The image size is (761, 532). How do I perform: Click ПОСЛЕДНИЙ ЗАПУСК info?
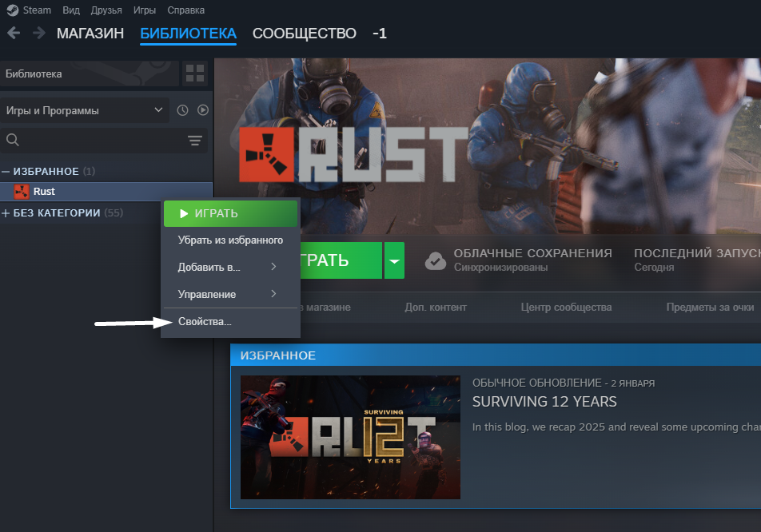[x=697, y=260]
